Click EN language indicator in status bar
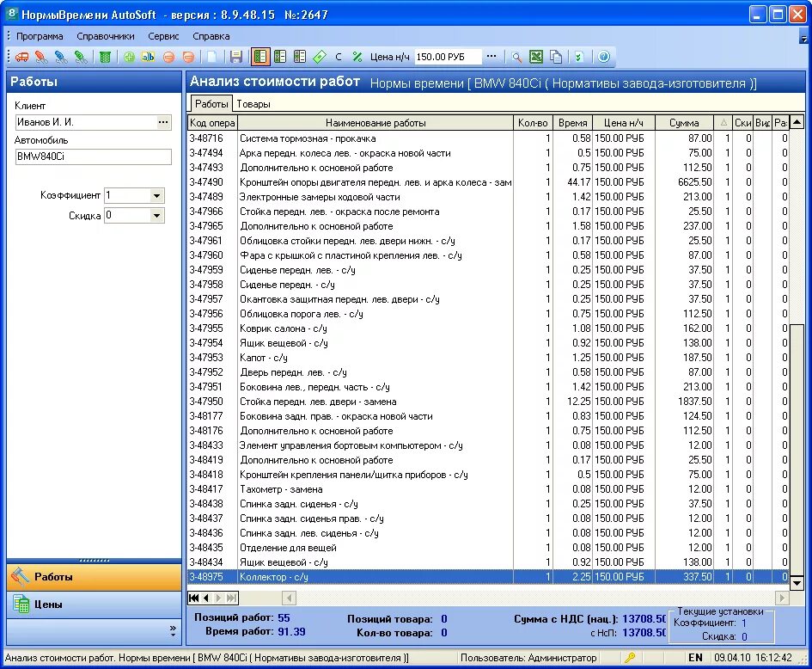The width and height of the screenshot is (812, 669). coord(695,658)
